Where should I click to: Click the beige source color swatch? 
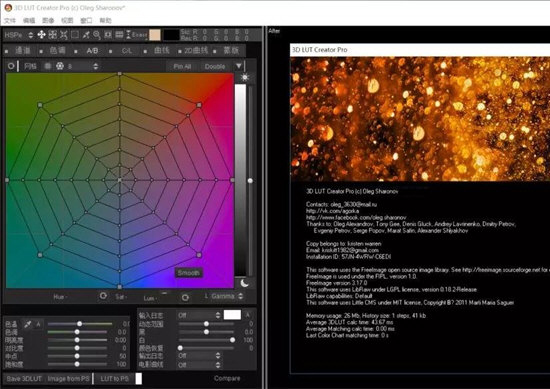pos(155,35)
